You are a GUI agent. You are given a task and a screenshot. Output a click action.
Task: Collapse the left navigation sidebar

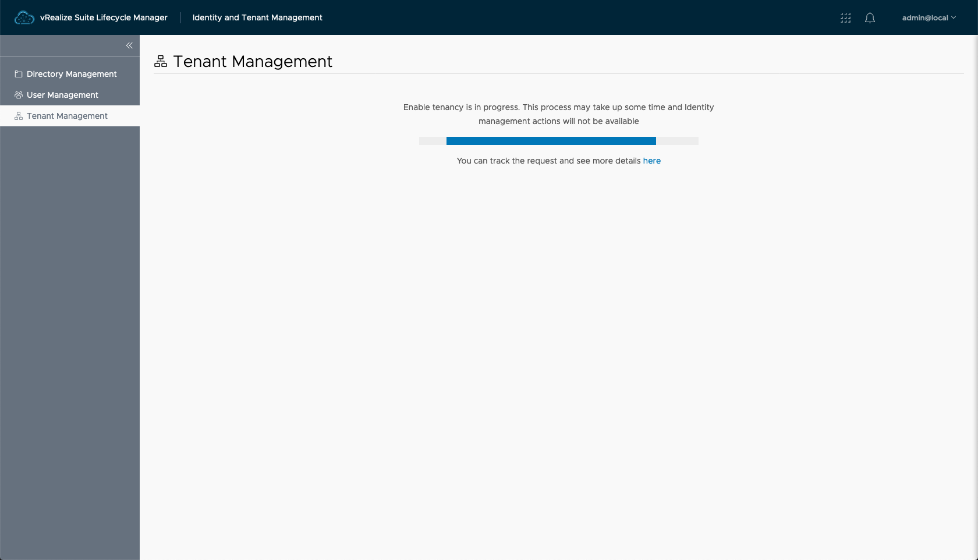point(129,45)
